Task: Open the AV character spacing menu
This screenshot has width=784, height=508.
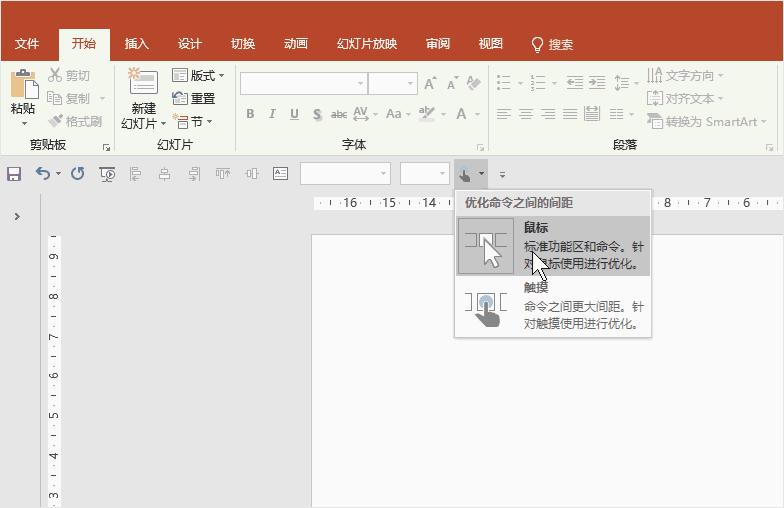Action: point(365,114)
